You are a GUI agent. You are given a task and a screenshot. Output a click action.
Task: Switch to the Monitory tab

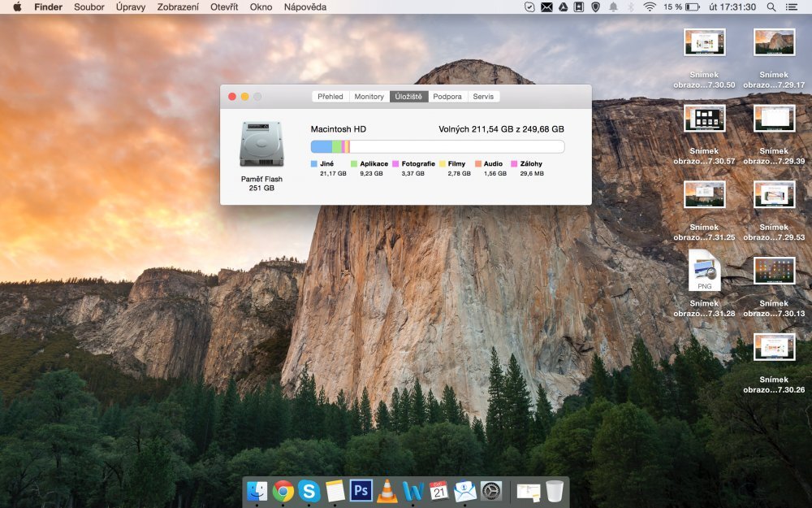(368, 96)
